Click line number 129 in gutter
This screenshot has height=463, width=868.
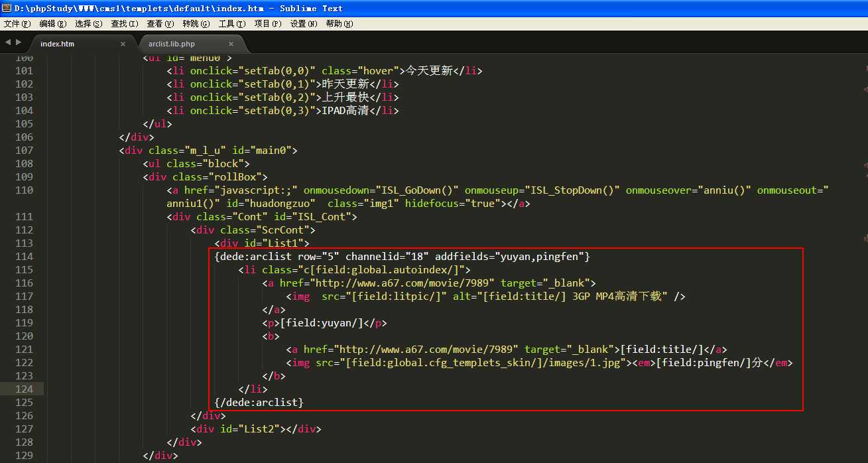pos(24,456)
